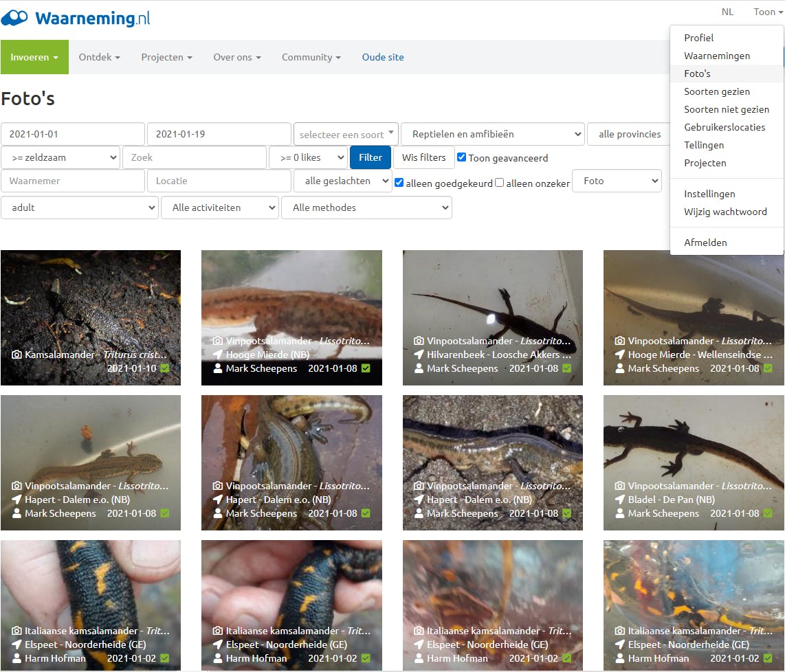Screen dimensions: 785x672
Task: Click camera icon on Hooge Mierde (NB) card
Action: 218,341
